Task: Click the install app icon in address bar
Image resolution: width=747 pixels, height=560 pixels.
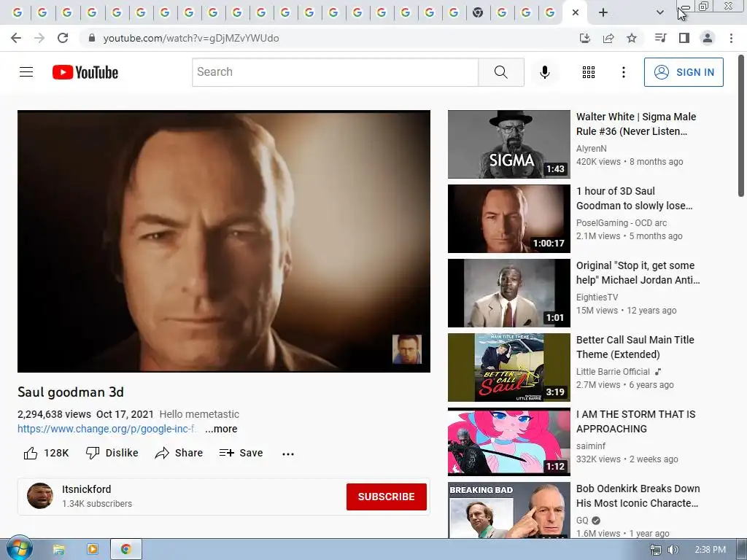Action: coord(584,38)
